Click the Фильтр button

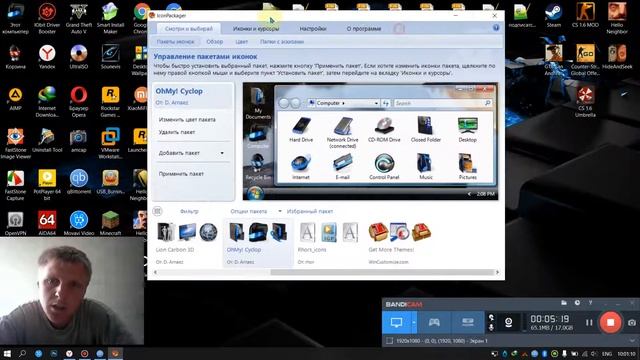189,211
